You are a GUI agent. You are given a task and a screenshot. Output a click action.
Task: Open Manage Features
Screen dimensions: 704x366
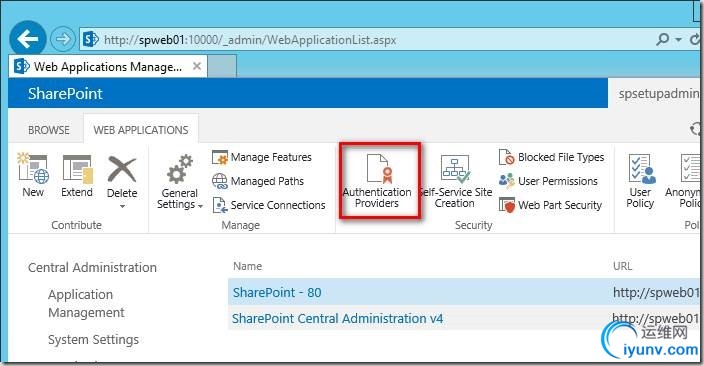(x=262, y=157)
